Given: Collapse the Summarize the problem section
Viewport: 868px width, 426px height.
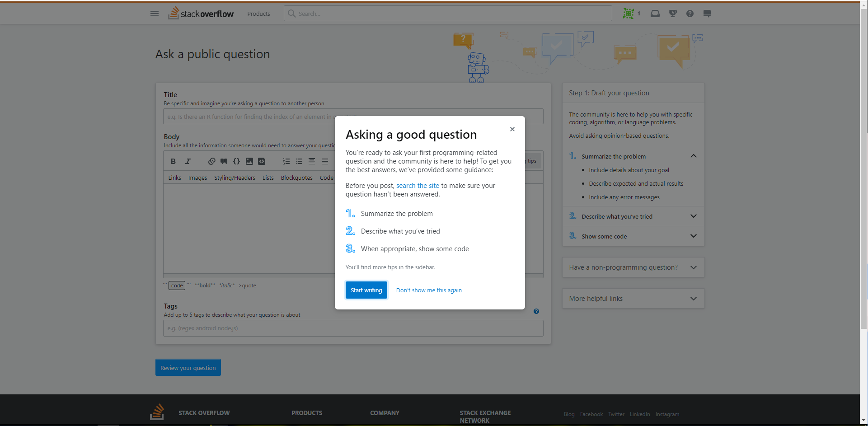Looking at the screenshot, I should (x=694, y=156).
